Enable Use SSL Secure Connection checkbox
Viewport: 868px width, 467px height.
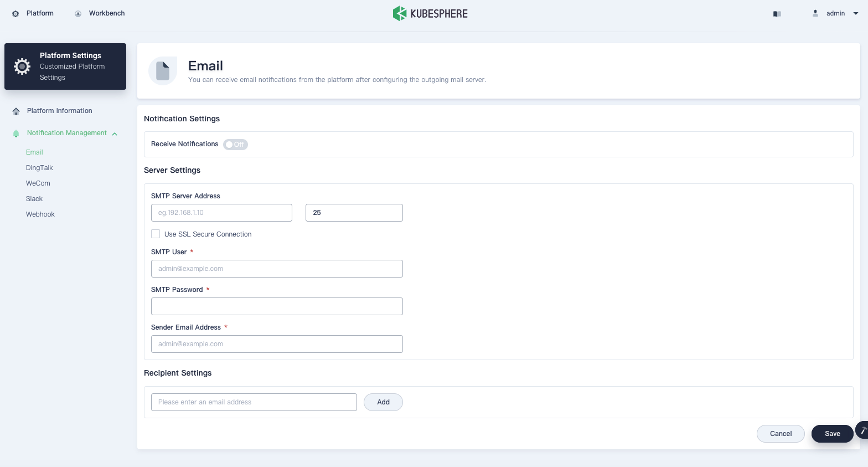click(156, 234)
